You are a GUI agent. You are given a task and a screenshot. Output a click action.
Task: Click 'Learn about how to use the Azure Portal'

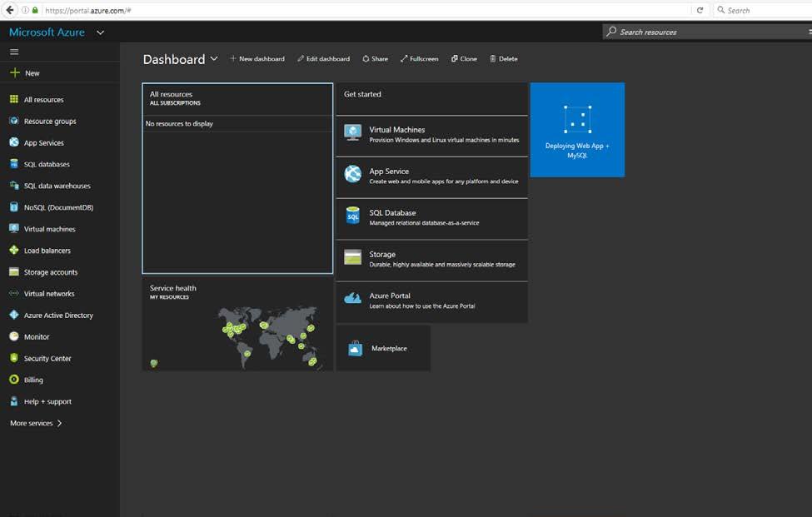(422, 306)
